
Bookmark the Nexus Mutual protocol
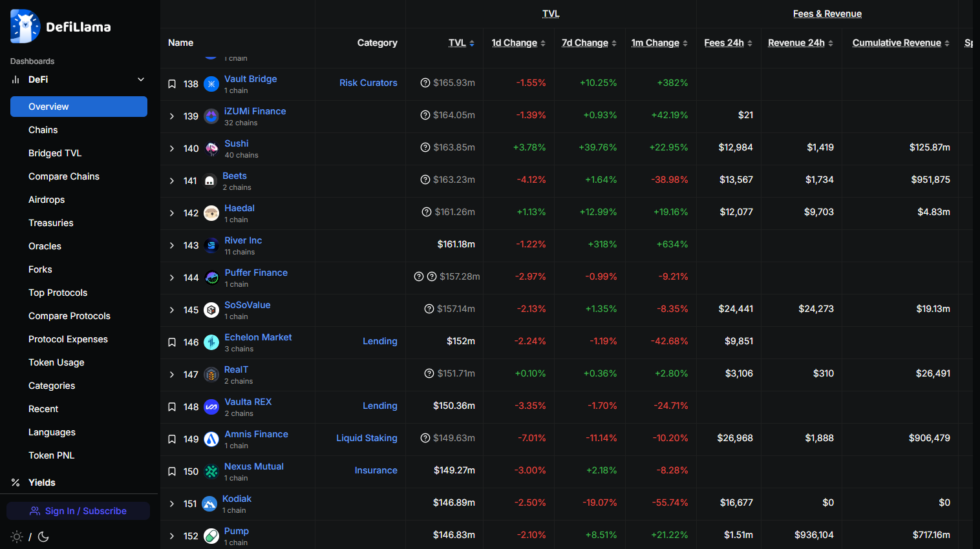pos(172,471)
